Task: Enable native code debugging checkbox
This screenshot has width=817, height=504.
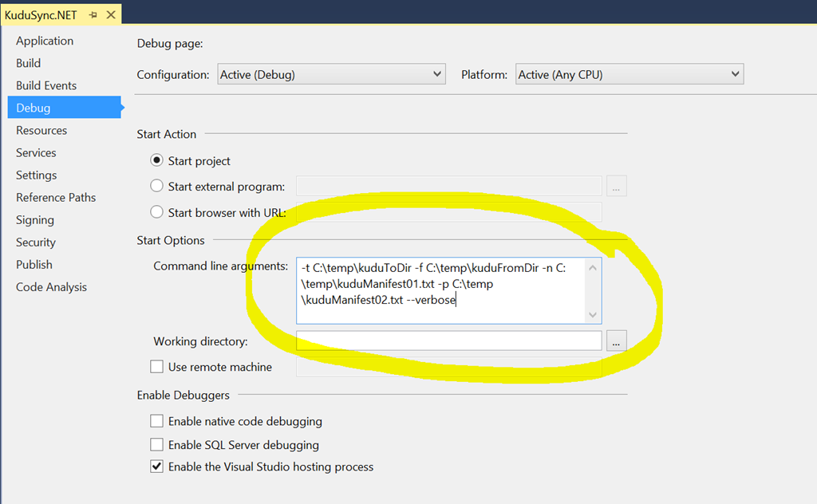Action: pos(156,421)
